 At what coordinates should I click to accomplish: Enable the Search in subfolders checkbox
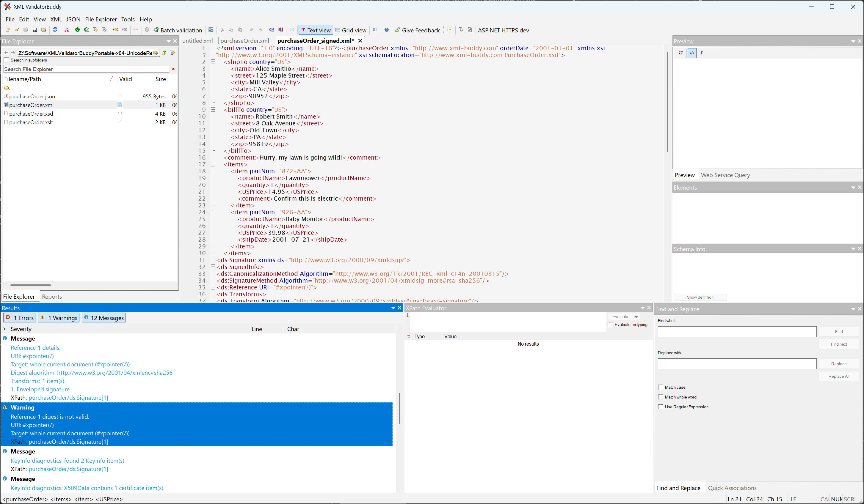6,60
